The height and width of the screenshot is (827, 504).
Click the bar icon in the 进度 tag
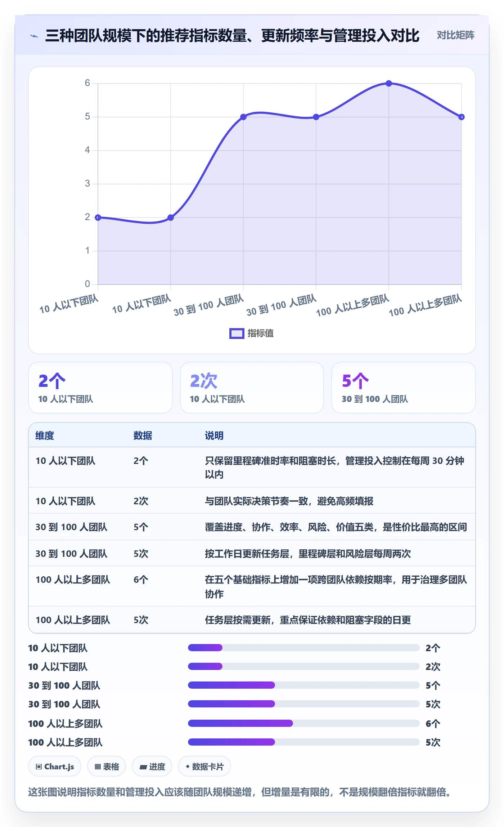pos(143,767)
